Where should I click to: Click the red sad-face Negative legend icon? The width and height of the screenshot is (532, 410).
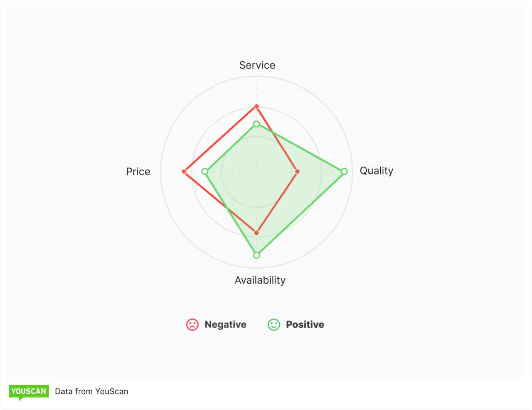point(192,324)
